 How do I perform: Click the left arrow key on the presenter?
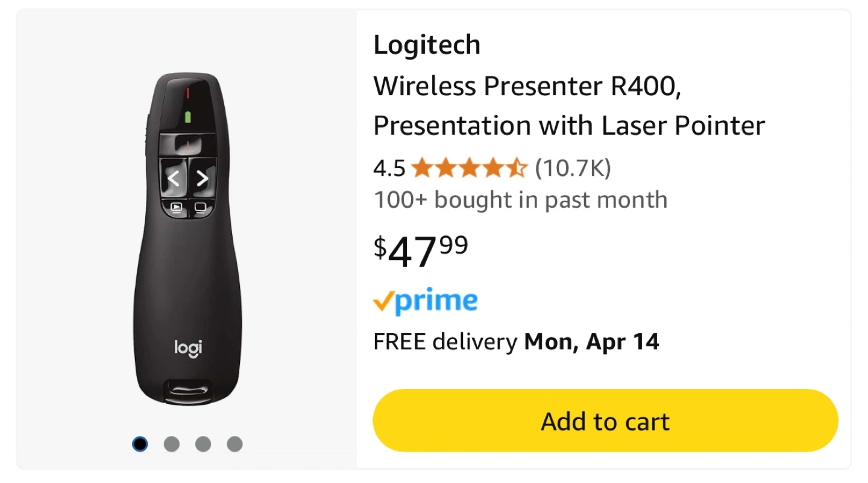[174, 178]
